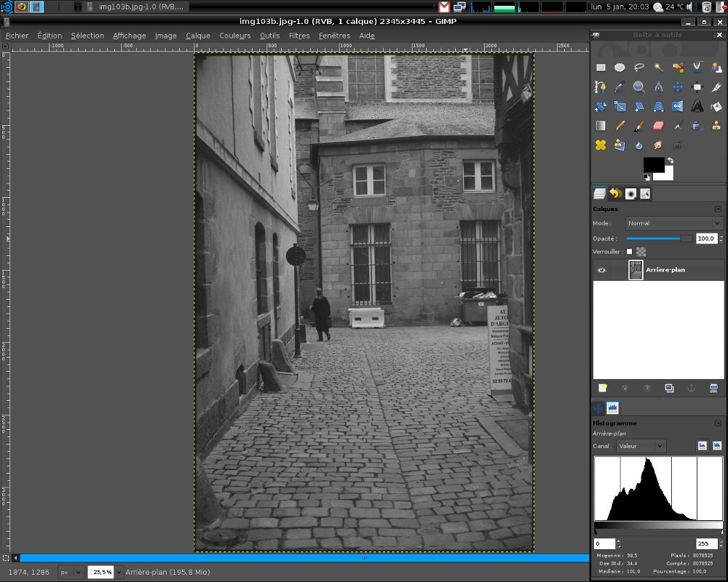
Task: Create a new layer in Calques
Action: click(603, 388)
